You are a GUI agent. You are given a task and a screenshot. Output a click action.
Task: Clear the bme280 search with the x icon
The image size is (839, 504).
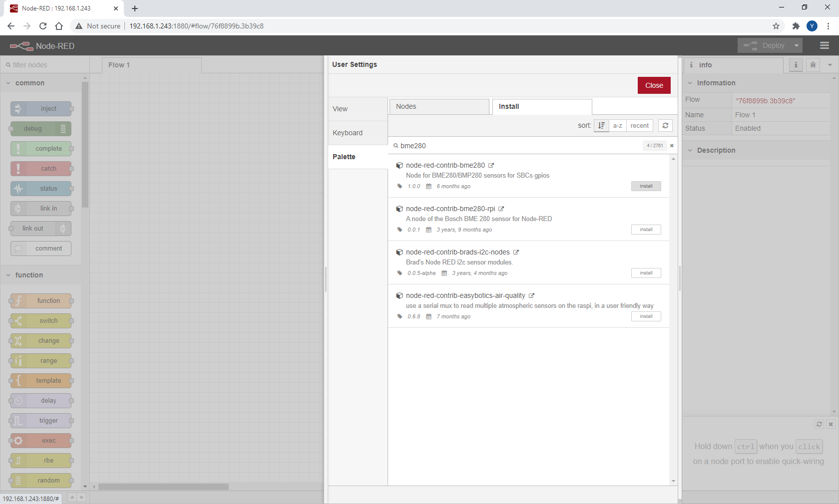pyautogui.click(x=672, y=146)
